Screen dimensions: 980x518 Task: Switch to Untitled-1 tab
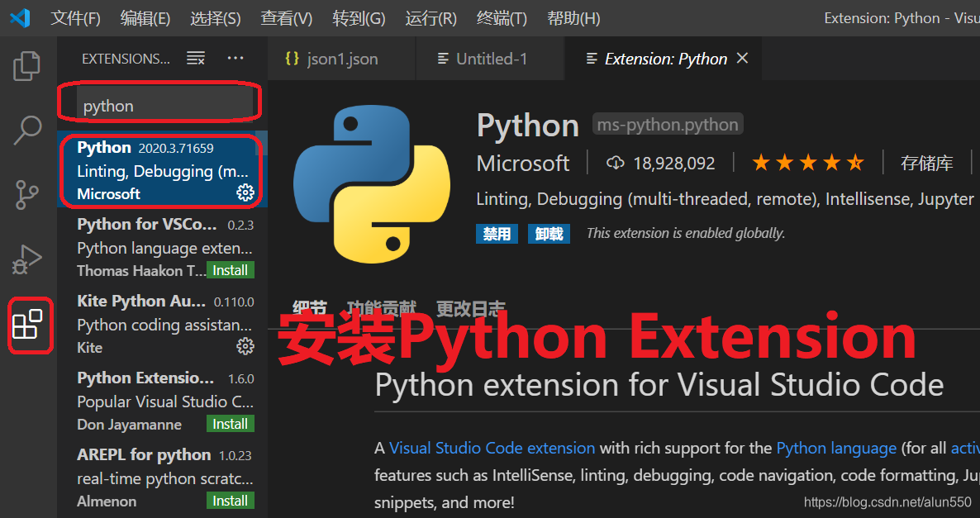click(x=490, y=58)
